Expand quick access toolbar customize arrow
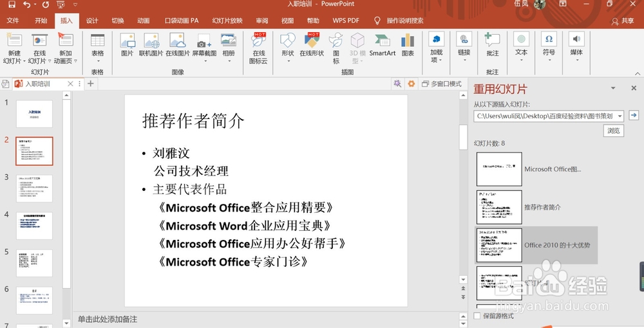The image size is (644, 328). tap(75, 5)
